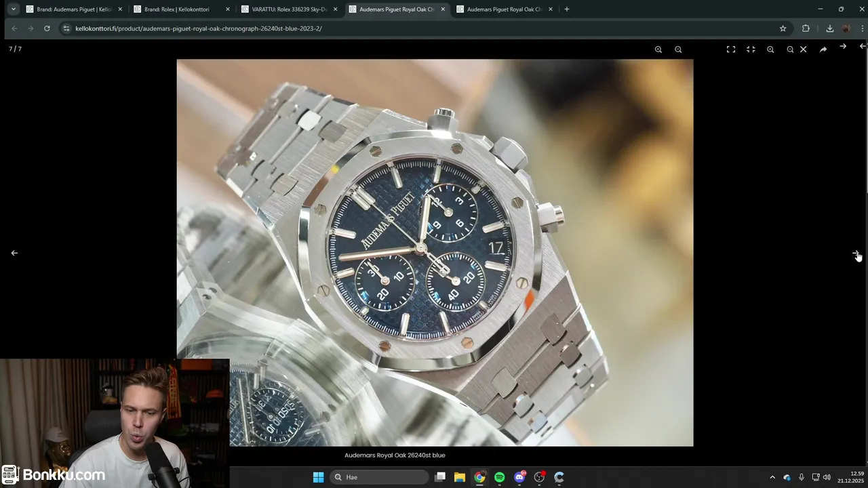Open Spotify from the taskbar

point(500,477)
